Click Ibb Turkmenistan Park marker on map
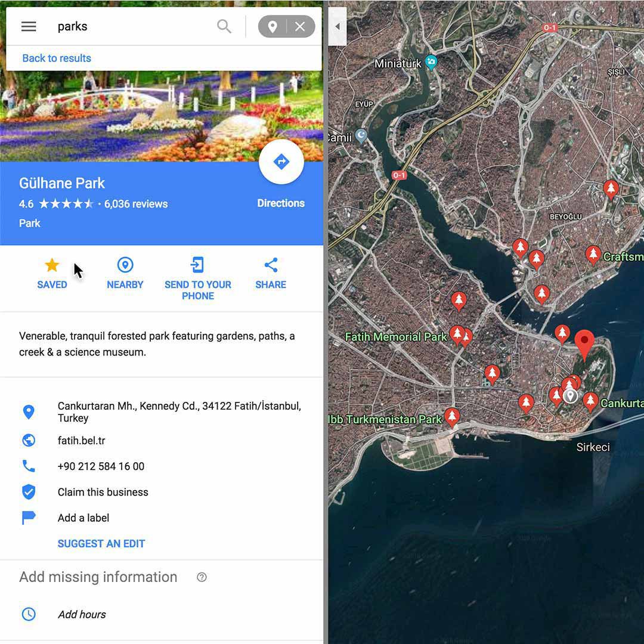This screenshot has height=644, width=644. tap(452, 417)
